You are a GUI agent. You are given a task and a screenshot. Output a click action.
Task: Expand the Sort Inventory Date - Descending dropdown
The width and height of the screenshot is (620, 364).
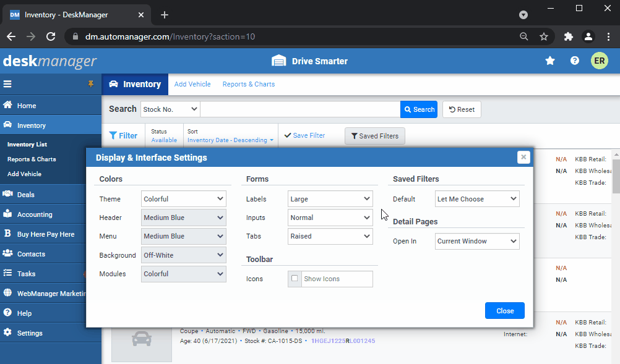231,140
